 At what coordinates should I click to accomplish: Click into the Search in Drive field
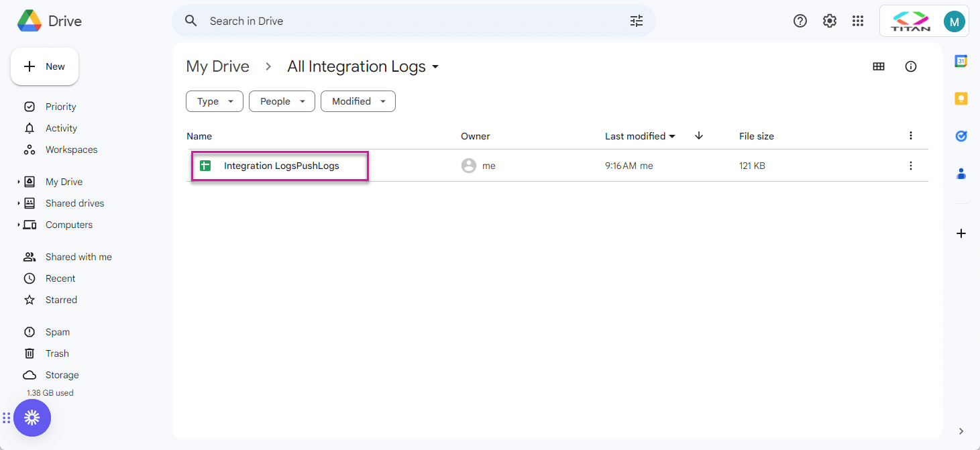click(414, 21)
